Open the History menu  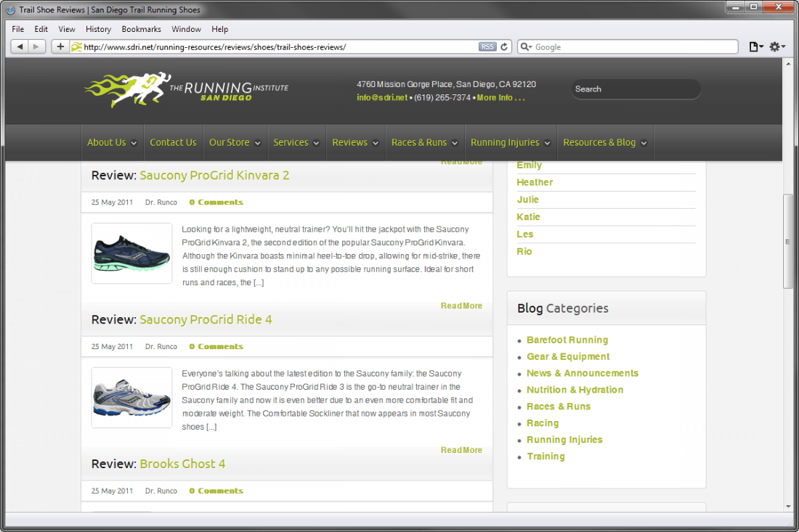(98, 29)
